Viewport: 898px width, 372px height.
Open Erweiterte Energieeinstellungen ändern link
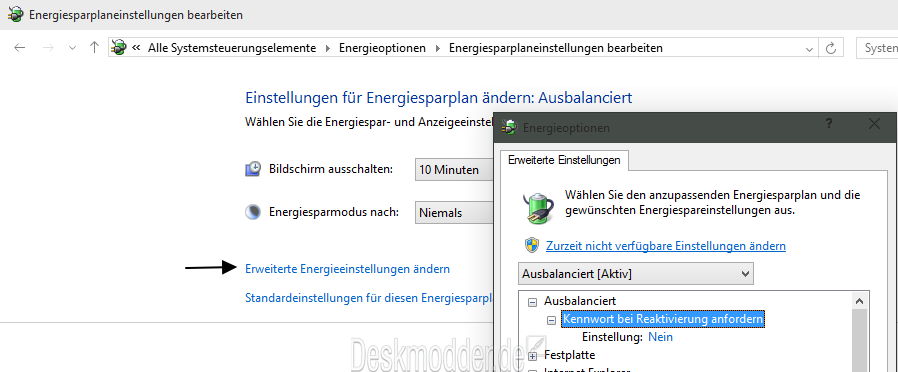pyautogui.click(x=348, y=268)
